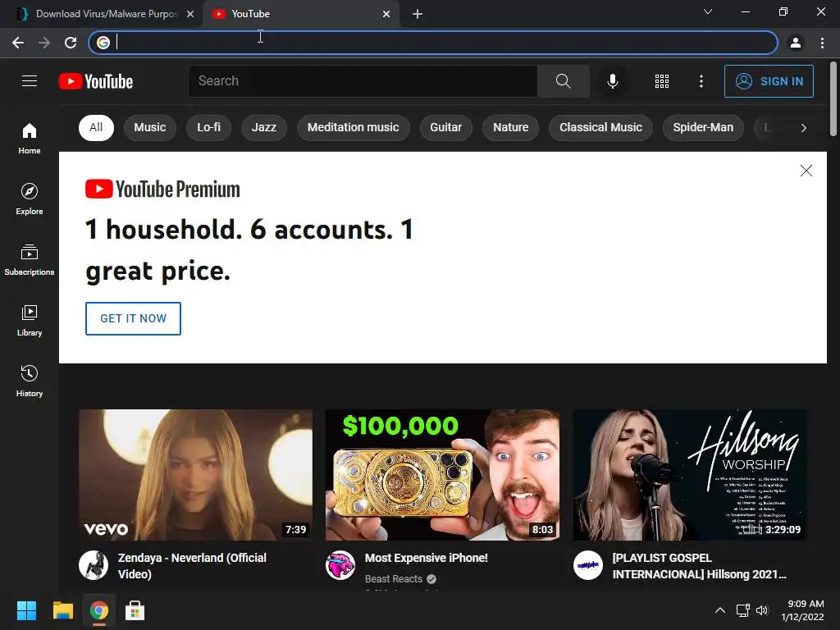Image resolution: width=840 pixels, height=630 pixels.
Task: Open YouTube settings three-dot menu
Action: pos(701,81)
